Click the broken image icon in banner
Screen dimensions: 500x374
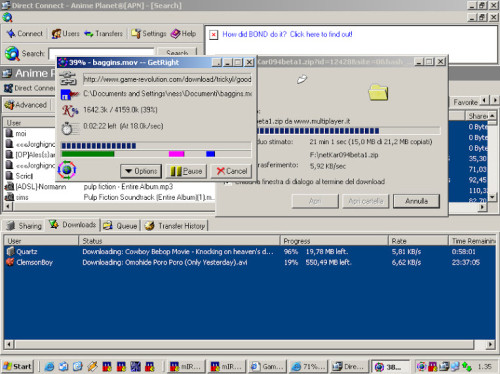[x=214, y=34]
